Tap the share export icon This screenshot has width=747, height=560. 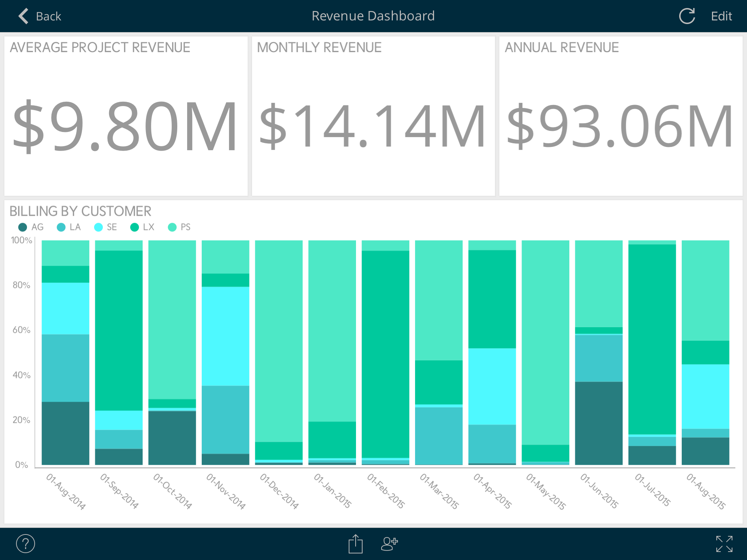click(x=355, y=544)
